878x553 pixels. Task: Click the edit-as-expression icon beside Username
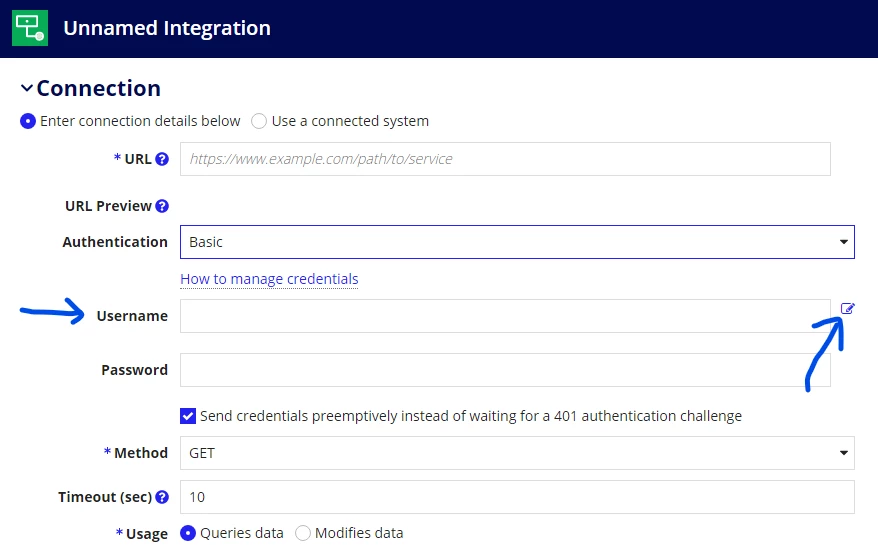pos(847,308)
